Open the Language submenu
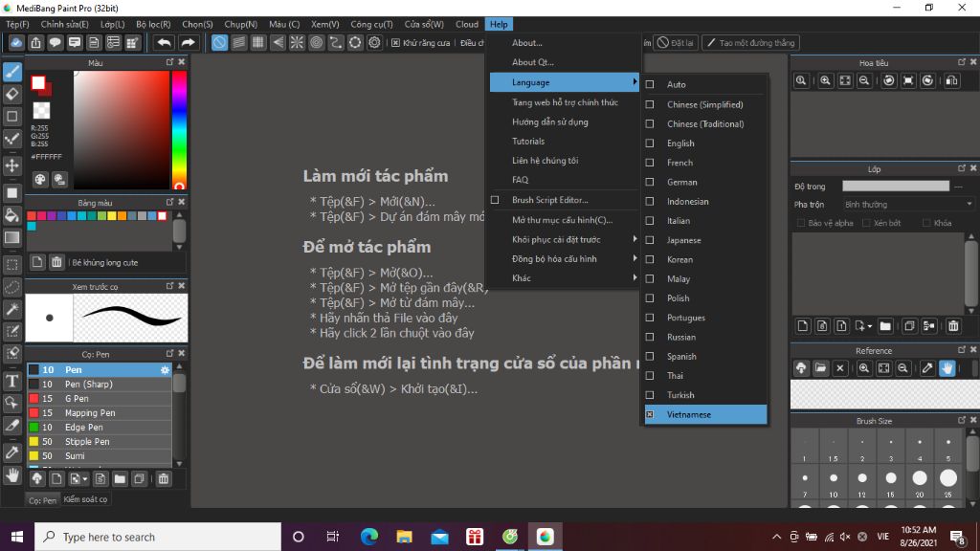This screenshot has height=551, width=980. [x=564, y=82]
